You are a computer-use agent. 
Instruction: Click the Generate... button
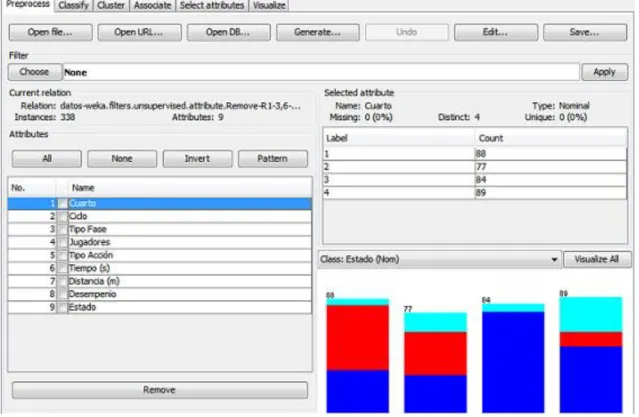point(317,32)
